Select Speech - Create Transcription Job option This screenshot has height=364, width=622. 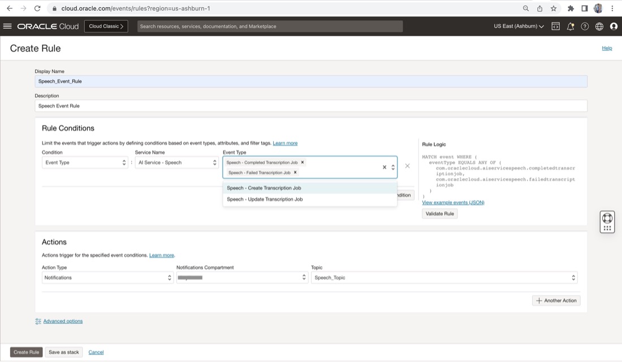(264, 188)
